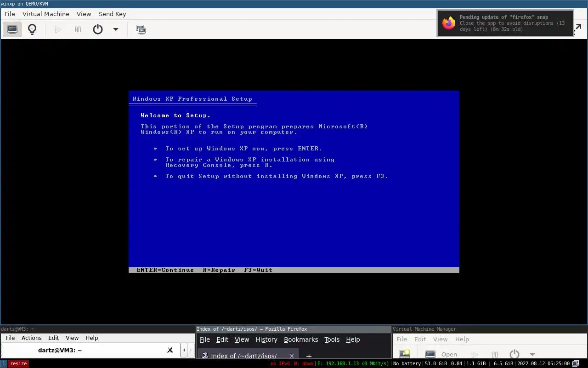Viewport: 588px width, 368px height.
Task: Open Actions menu in terminal window
Action: pos(32,338)
